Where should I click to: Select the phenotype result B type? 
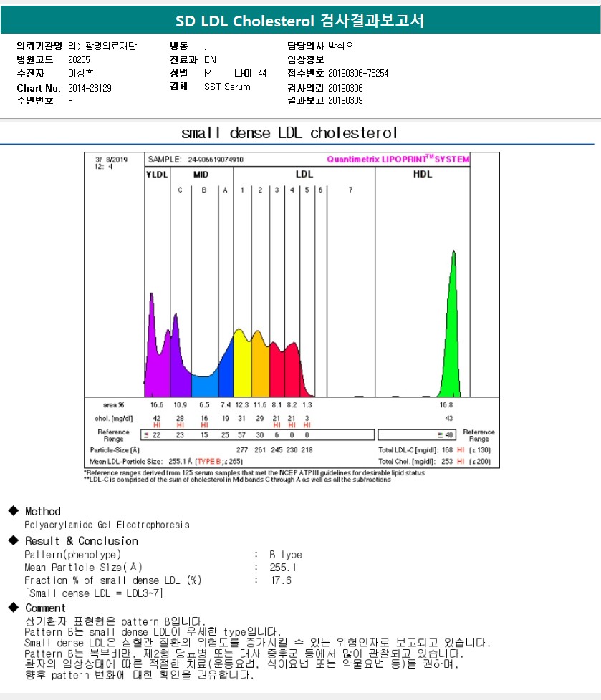point(286,555)
